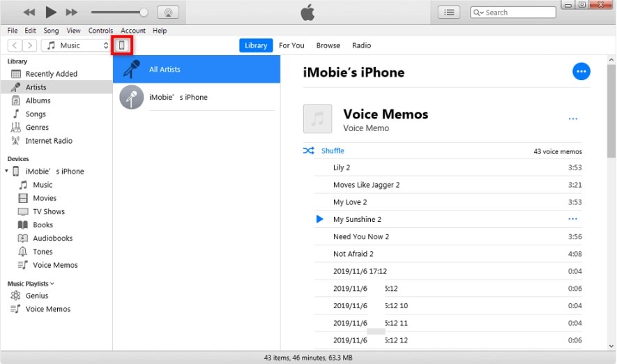Open the Music media type dropdown
617x364 pixels.
75,45
